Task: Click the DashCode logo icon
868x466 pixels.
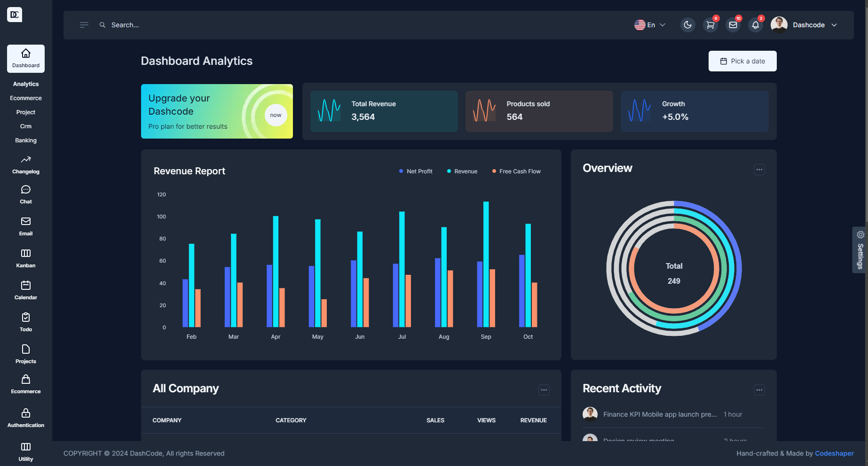Action: point(15,15)
